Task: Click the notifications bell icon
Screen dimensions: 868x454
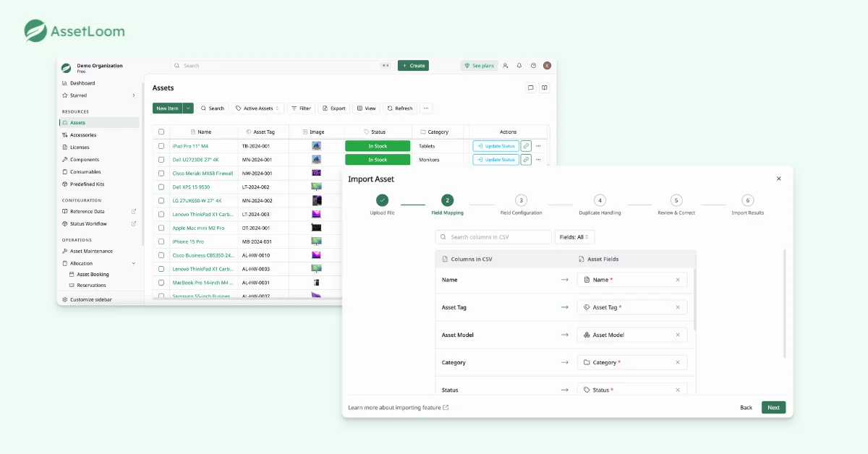Action: tap(519, 66)
